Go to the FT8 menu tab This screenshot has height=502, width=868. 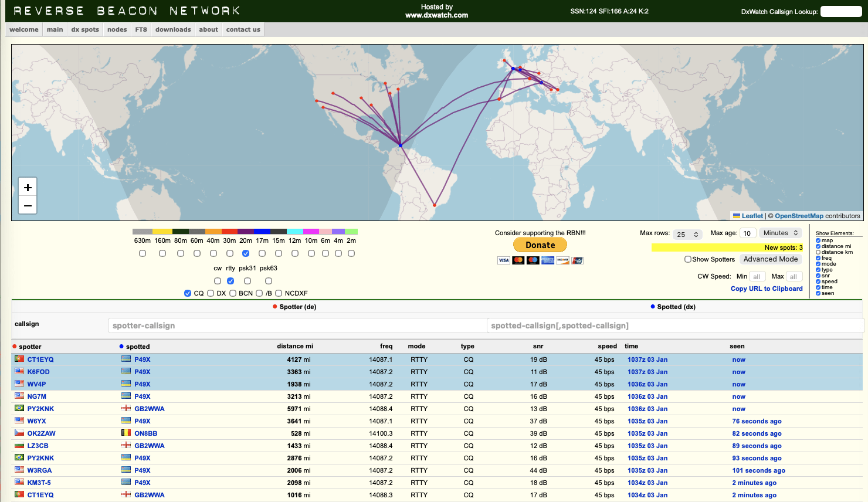(141, 29)
